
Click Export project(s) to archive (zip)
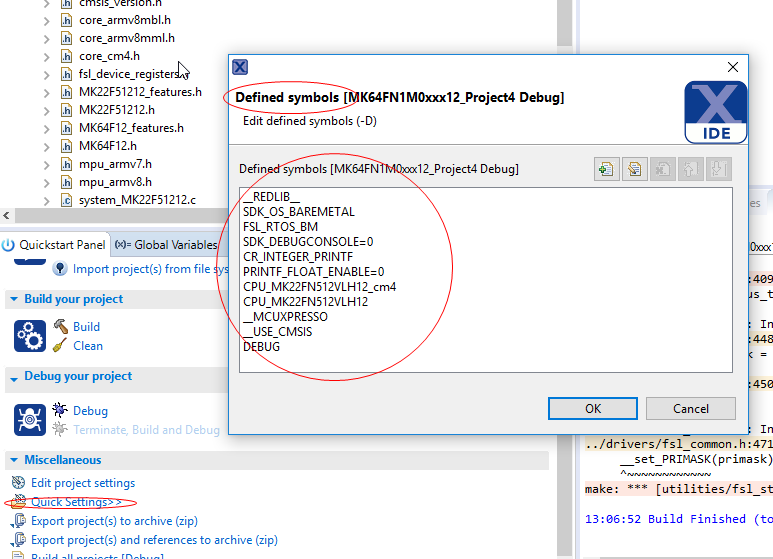coord(114,521)
